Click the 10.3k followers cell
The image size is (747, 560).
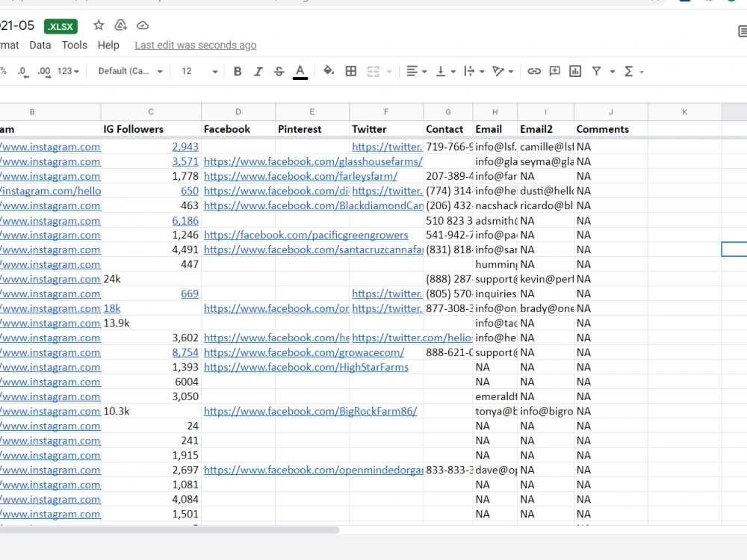tap(151, 411)
